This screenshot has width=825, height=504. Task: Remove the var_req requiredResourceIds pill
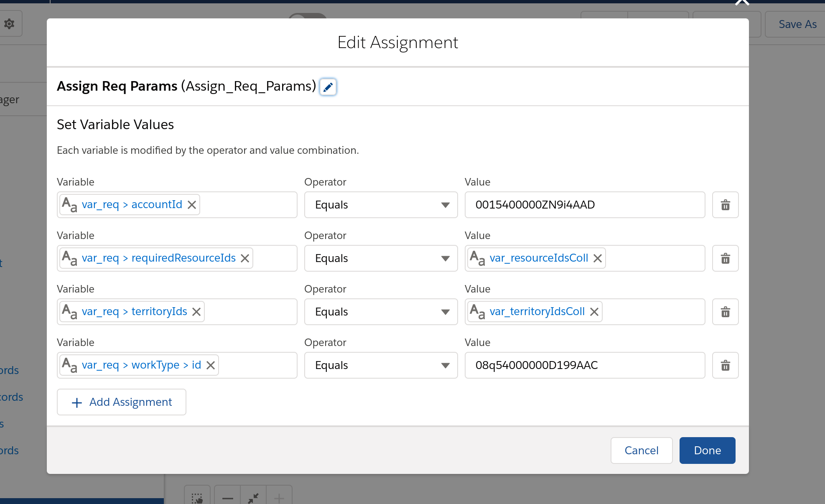coord(245,258)
